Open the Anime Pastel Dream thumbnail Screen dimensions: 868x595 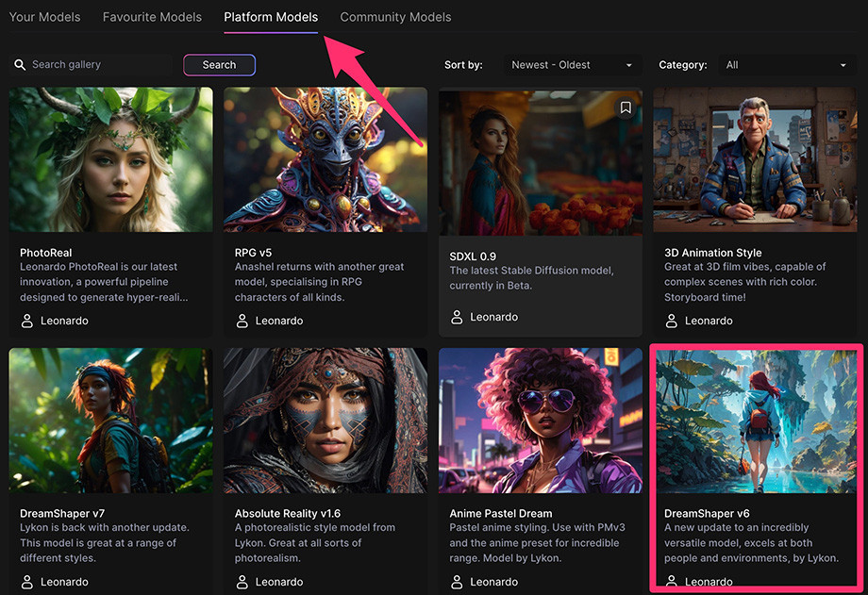tap(541, 421)
